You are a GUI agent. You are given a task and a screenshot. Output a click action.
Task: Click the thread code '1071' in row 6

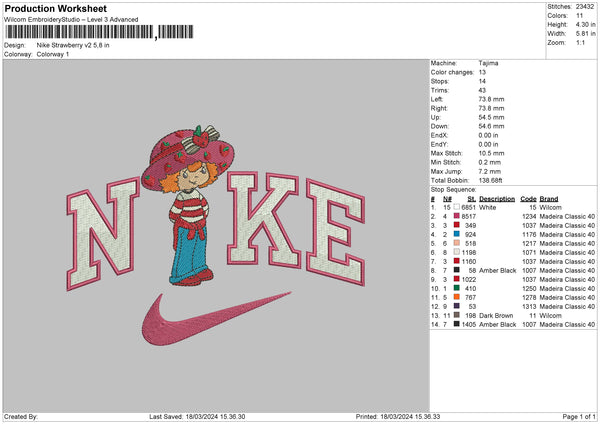click(529, 253)
